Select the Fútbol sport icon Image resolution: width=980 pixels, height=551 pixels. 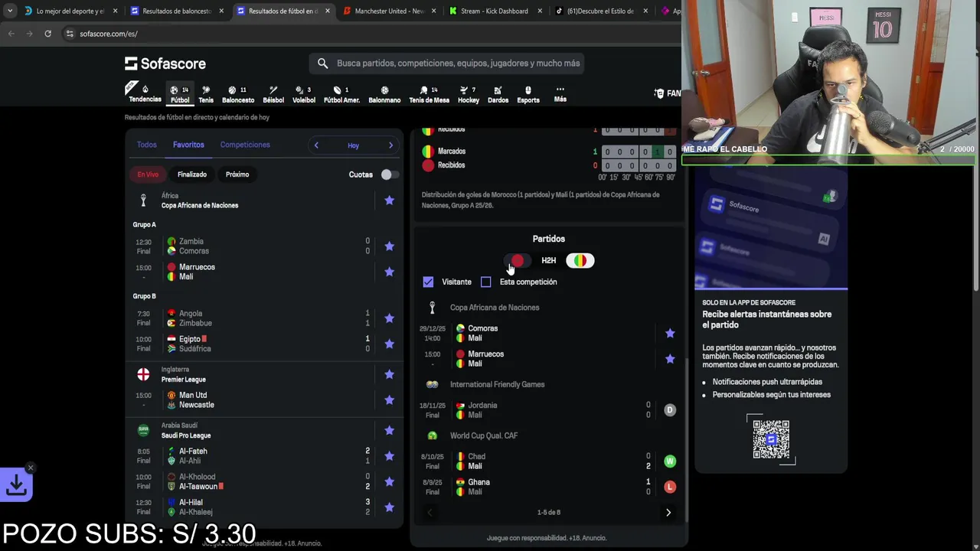180,94
